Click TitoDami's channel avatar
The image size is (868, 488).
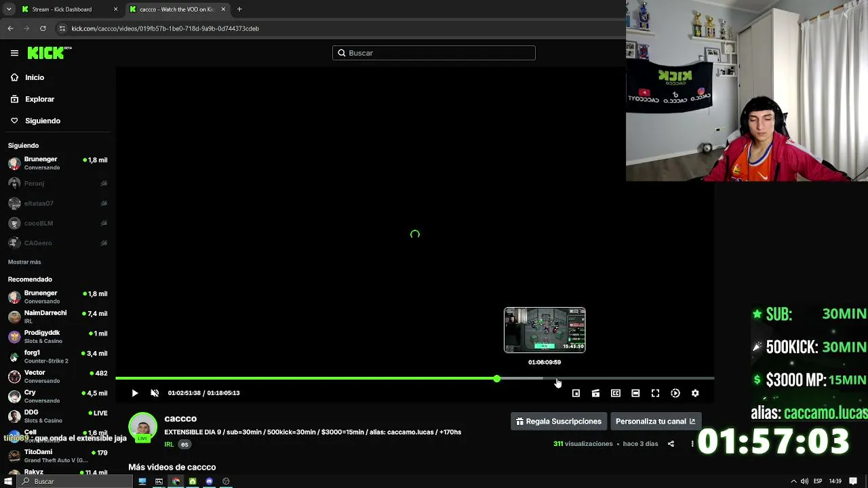[x=14, y=455]
